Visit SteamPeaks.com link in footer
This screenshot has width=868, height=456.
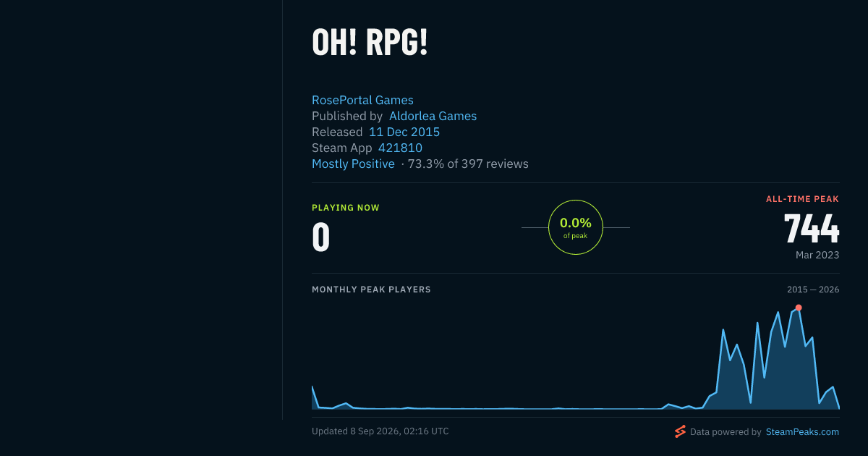pyautogui.click(x=802, y=432)
